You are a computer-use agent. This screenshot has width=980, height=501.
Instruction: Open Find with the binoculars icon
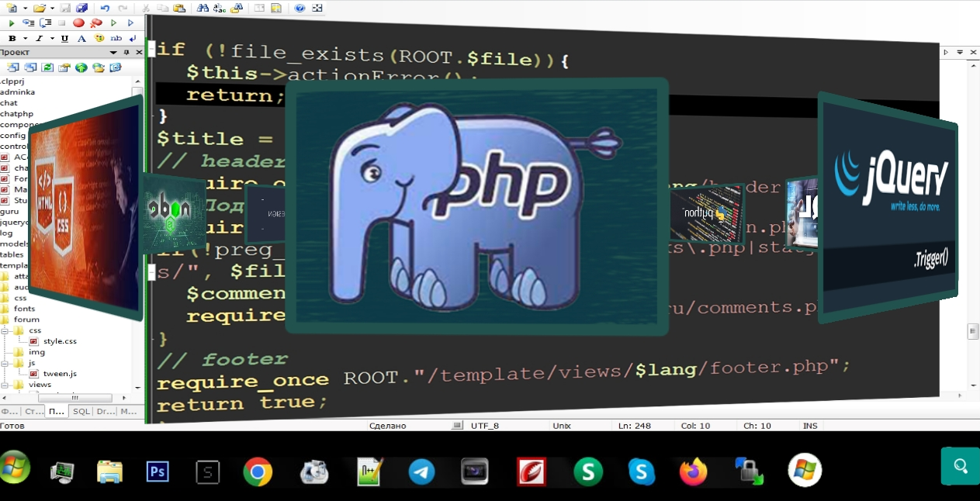click(203, 8)
